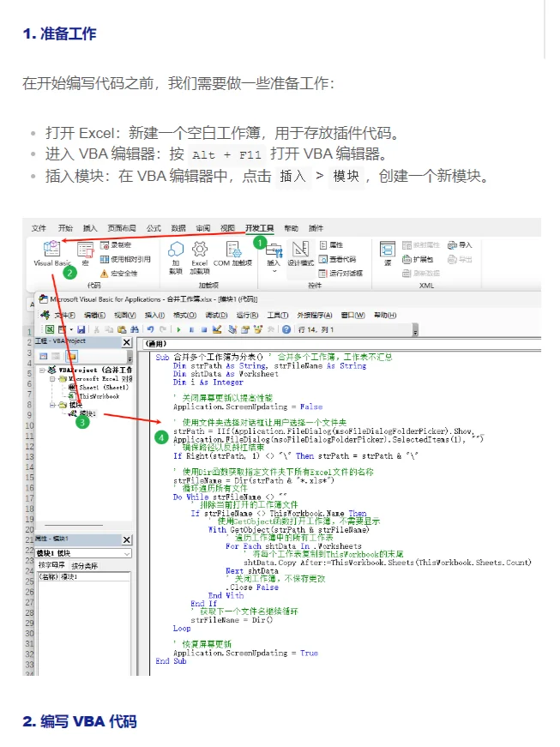The height and width of the screenshot is (747, 560).
Task: Open Excel 加载项 gear icon
Action: point(200,249)
